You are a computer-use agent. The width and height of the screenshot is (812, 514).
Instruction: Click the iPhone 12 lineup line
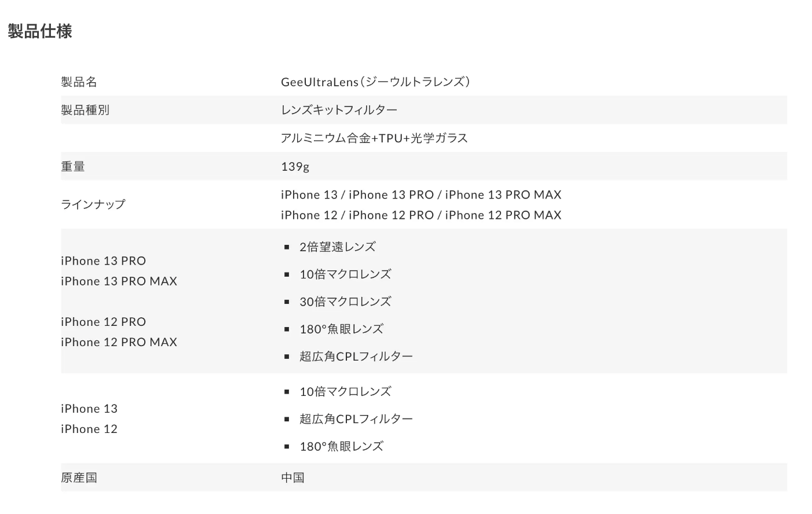421,215
